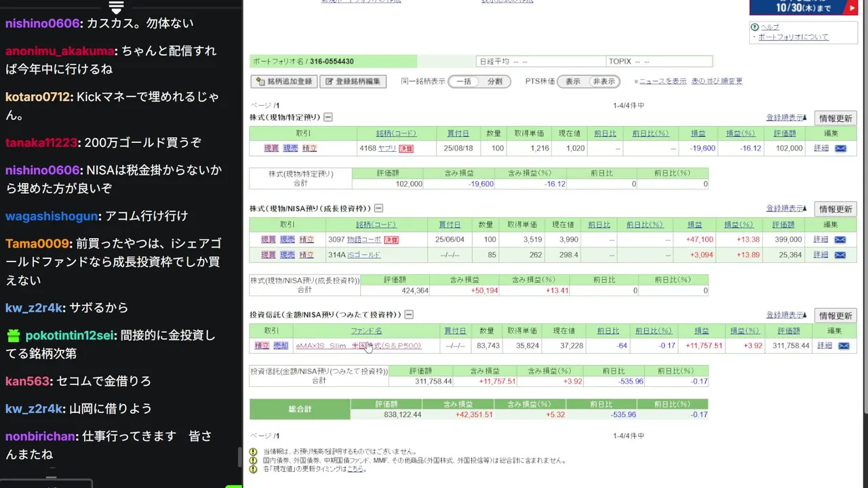Sort NISA成長投資枠 table by 損益 header
The image size is (868, 488).
click(x=695, y=225)
